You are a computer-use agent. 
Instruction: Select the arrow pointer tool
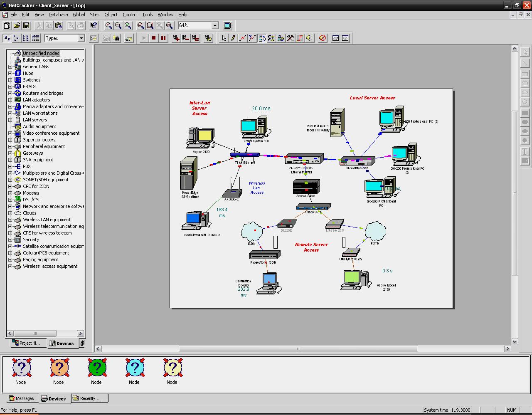coord(224,38)
